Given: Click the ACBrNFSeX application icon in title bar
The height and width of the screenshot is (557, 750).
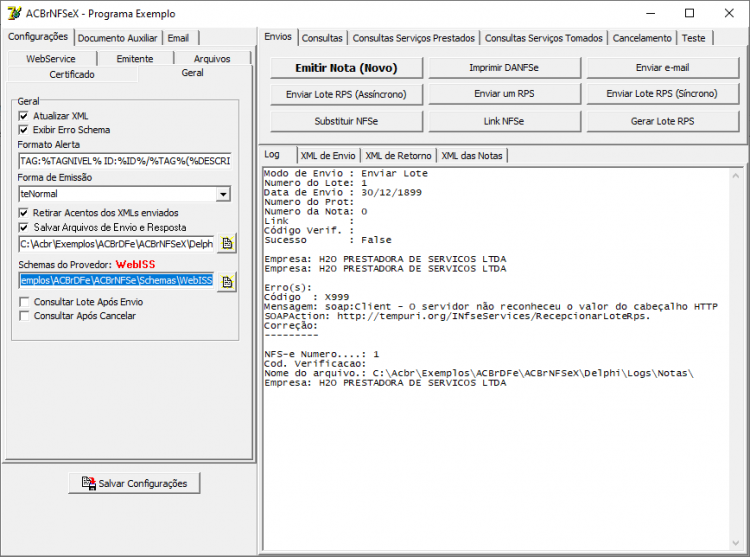Looking at the screenshot, I should pyautogui.click(x=14, y=13).
